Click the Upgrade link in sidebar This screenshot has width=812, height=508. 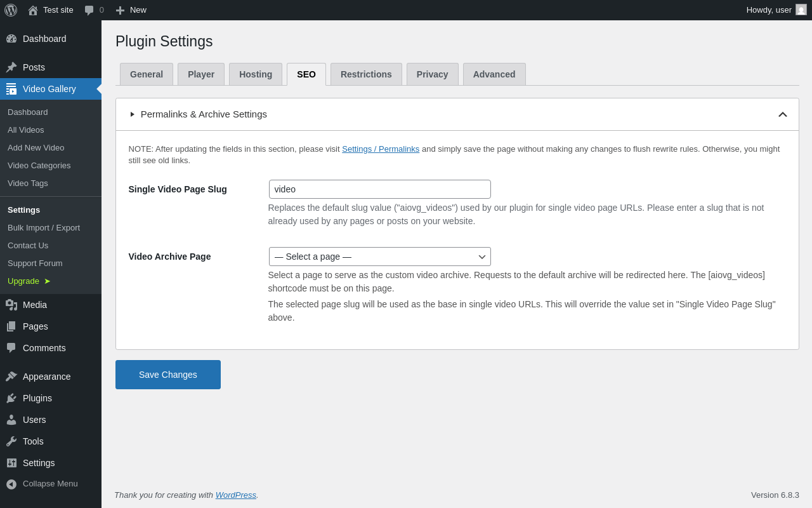[x=24, y=281]
